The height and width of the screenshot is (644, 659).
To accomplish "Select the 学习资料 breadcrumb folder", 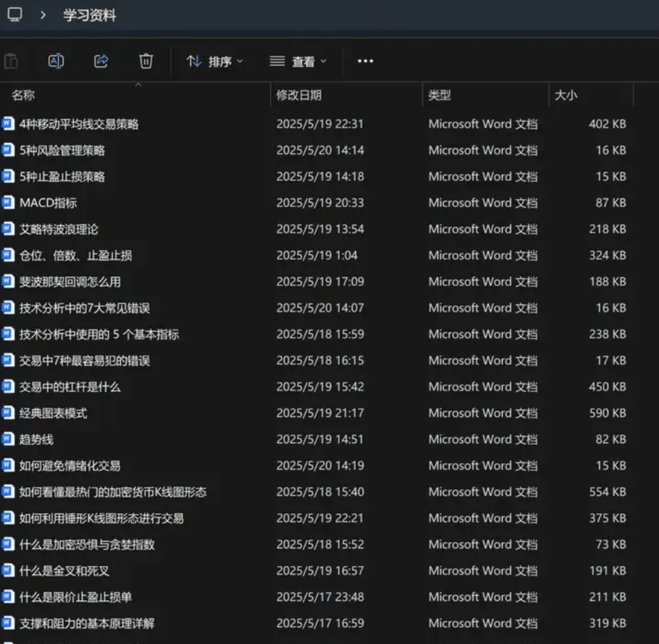I will 89,15.
